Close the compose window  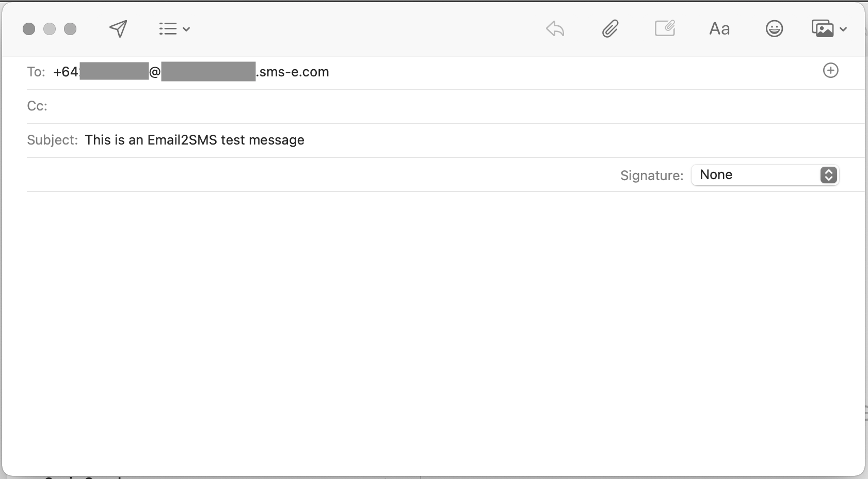(29, 29)
